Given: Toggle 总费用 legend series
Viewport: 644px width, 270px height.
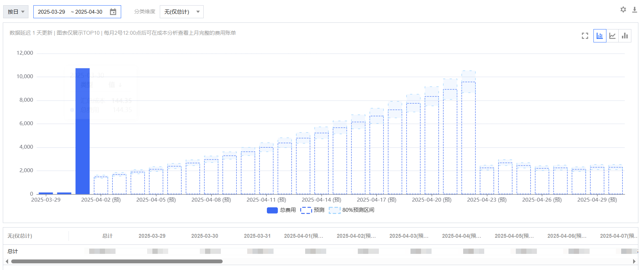Looking at the screenshot, I should [x=281, y=210].
